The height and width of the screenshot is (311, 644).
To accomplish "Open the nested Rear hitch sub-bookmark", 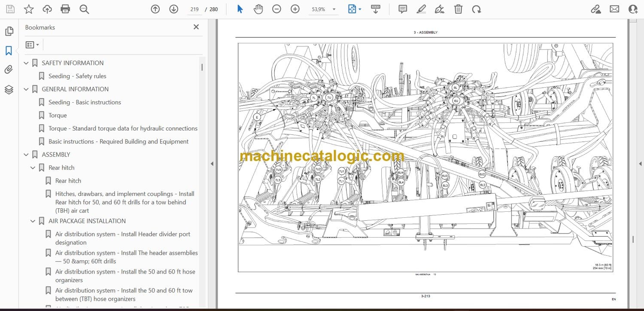I will pyautogui.click(x=68, y=181).
